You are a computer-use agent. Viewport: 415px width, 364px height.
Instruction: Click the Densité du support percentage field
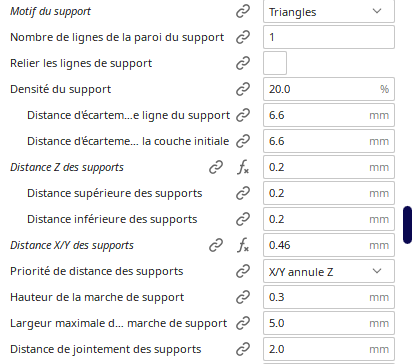pyautogui.click(x=329, y=89)
